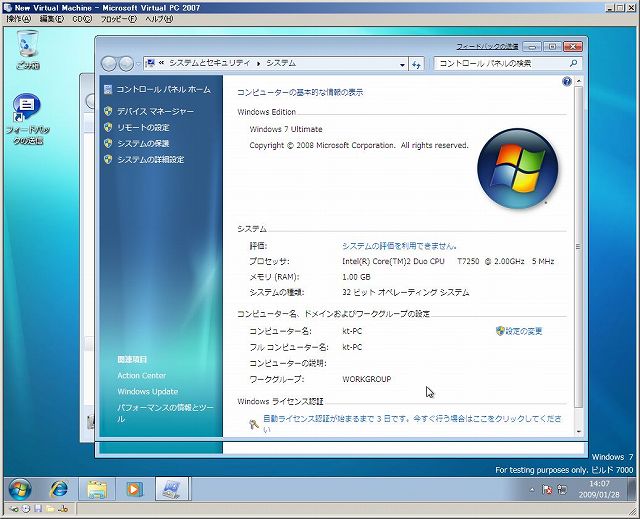Click scrollbar down arrow in System window

point(578,432)
